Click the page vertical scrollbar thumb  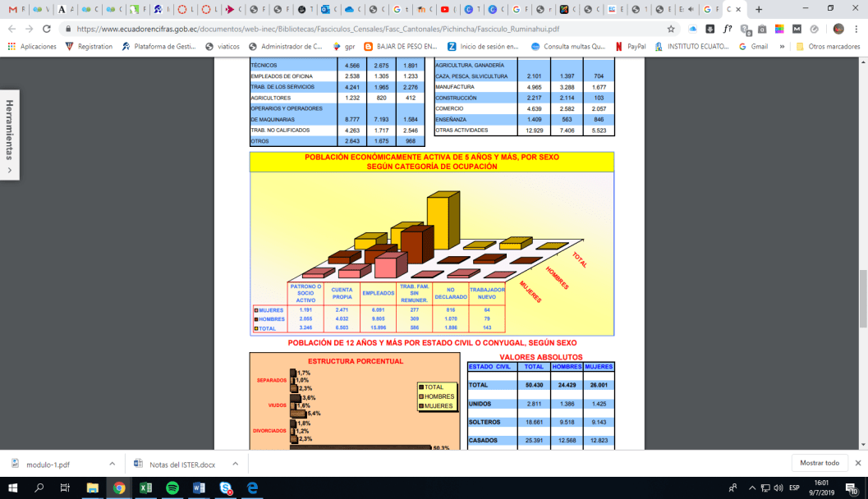(x=862, y=287)
